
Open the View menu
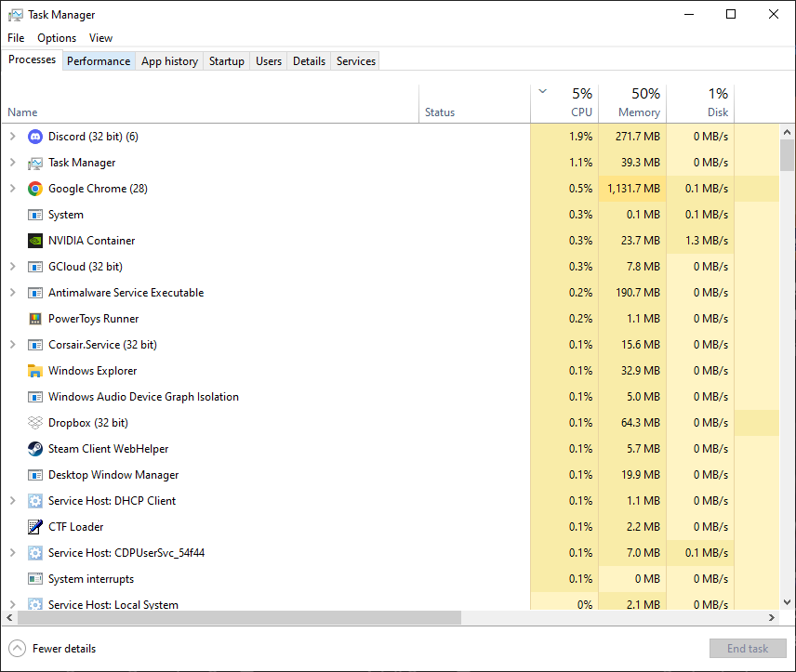pyautogui.click(x=100, y=38)
